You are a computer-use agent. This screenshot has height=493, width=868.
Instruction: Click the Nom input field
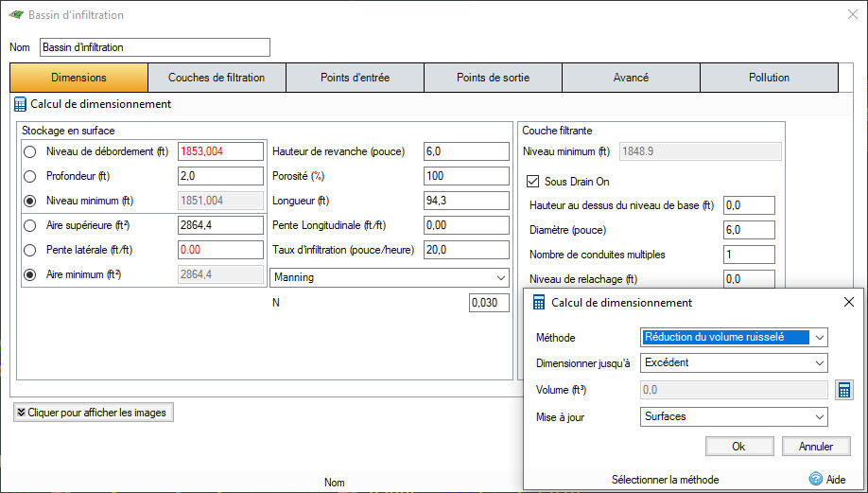pos(155,47)
